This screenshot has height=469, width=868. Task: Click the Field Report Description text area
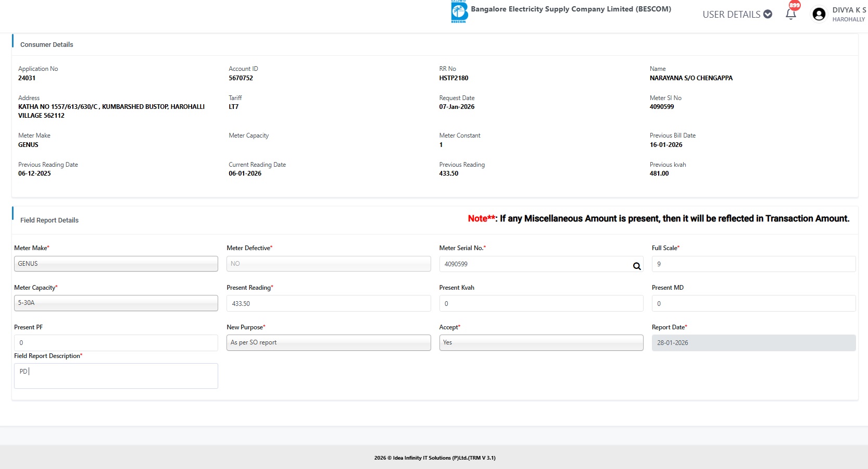[116, 376]
